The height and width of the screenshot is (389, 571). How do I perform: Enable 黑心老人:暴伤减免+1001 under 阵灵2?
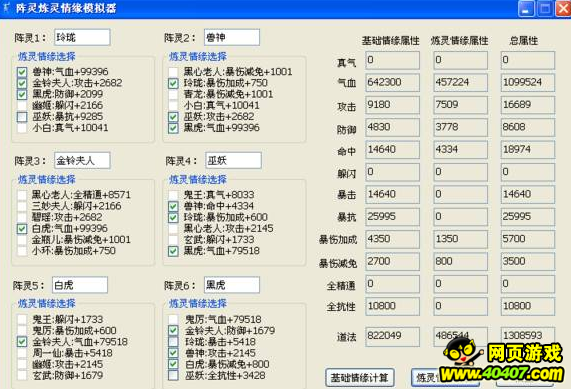coord(173,72)
